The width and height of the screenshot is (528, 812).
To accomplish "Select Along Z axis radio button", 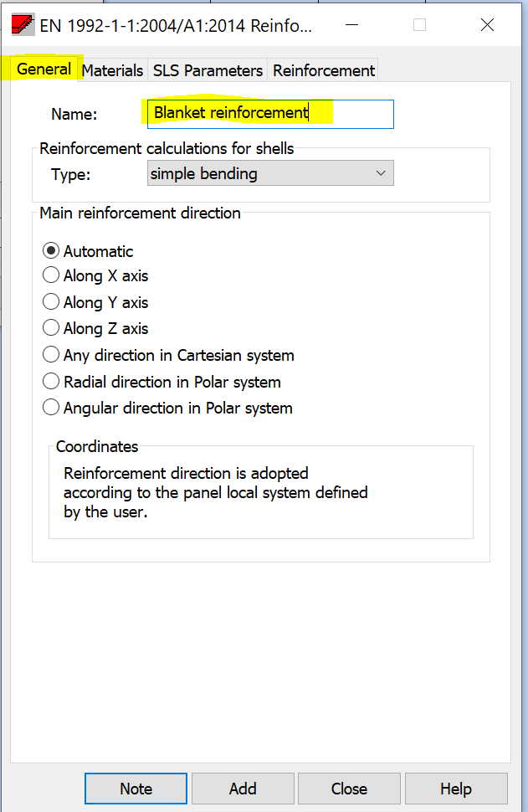I will point(51,329).
